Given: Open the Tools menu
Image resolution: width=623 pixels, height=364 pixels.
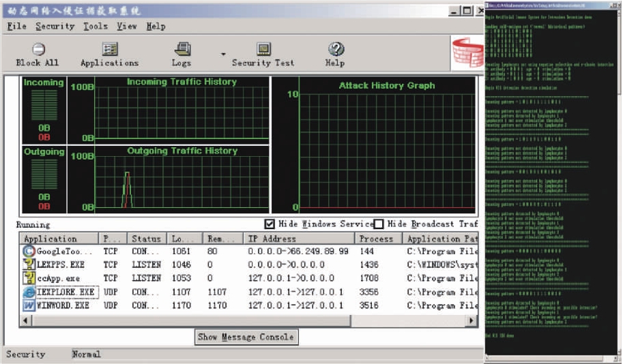Looking at the screenshot, I should click(96, 27).
